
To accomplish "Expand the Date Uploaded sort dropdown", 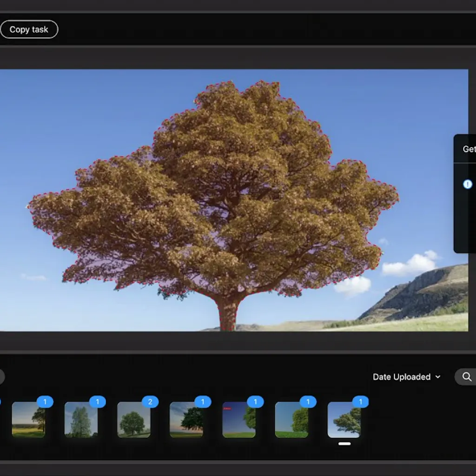I will click(x=406, y=377).
